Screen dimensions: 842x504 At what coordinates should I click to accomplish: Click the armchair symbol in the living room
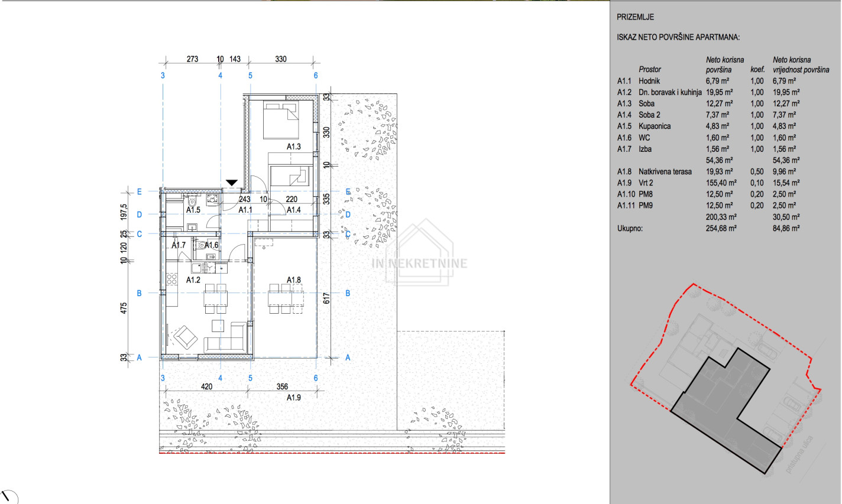click(185, 337)
